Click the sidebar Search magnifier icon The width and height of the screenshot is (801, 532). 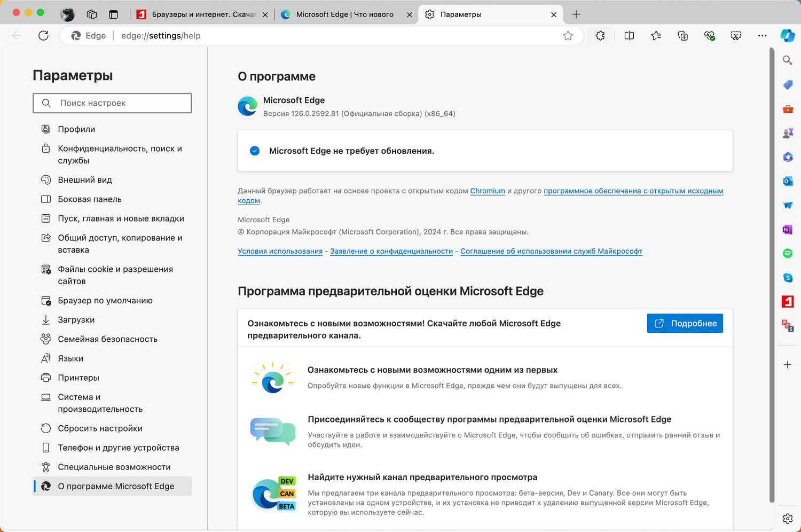pos(788,60)
